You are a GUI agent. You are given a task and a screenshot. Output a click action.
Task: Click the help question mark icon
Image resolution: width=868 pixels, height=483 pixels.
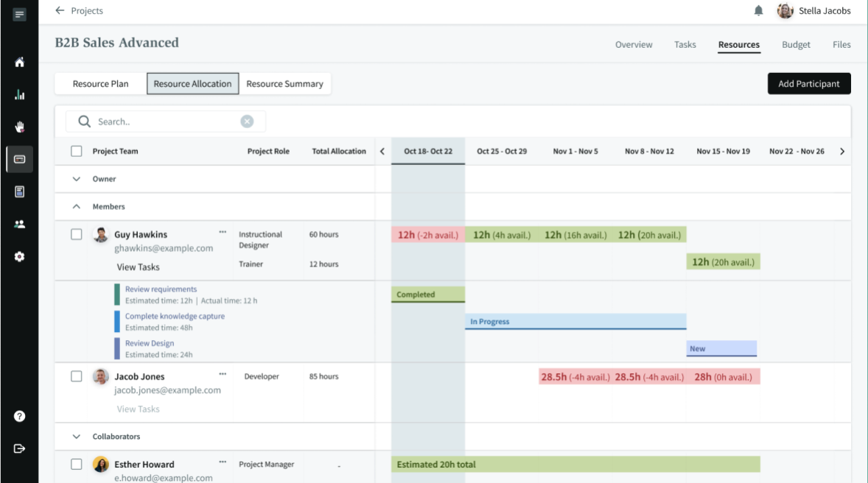click(x=20, y=416)
